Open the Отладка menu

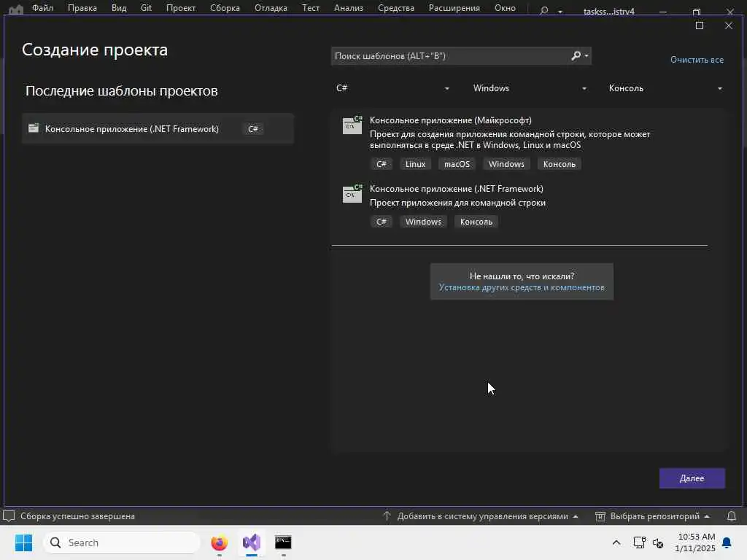click(x=271, y=7)
